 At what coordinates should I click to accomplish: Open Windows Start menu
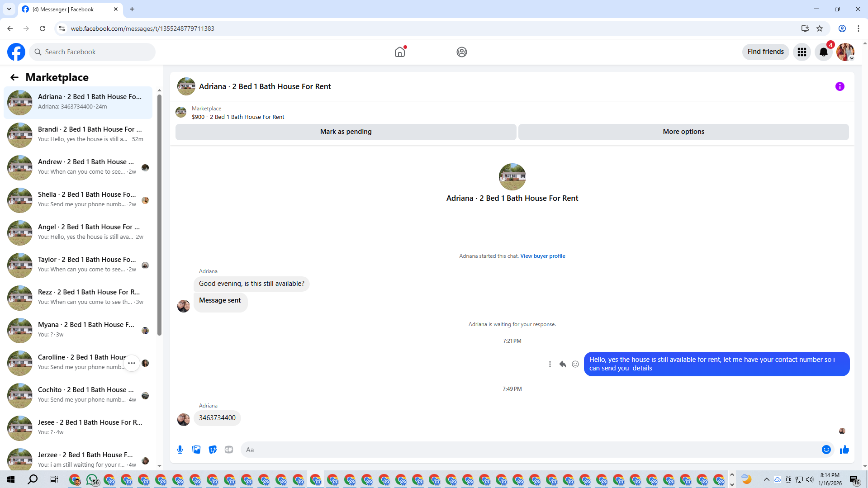pyautogui.click(x=11, y=479)
